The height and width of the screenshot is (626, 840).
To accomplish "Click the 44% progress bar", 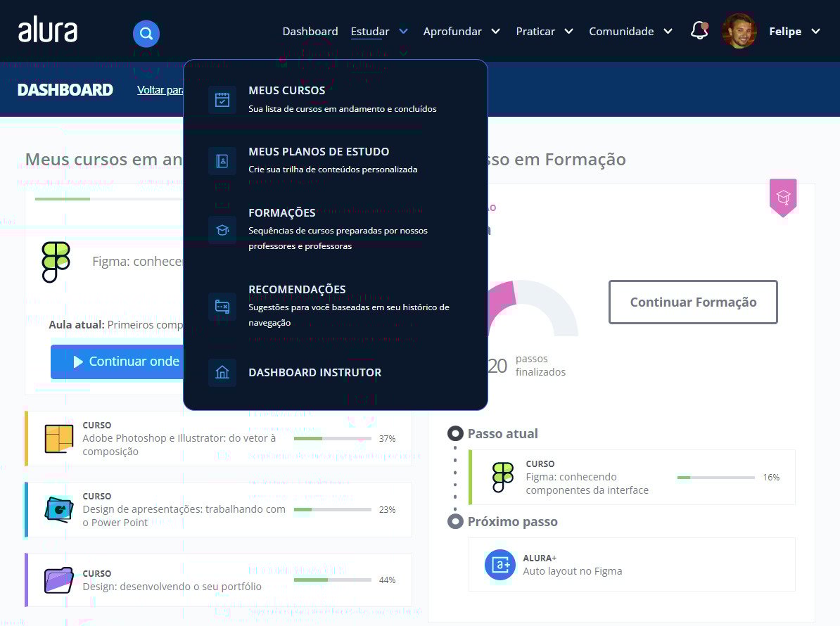I will (333, 580).
